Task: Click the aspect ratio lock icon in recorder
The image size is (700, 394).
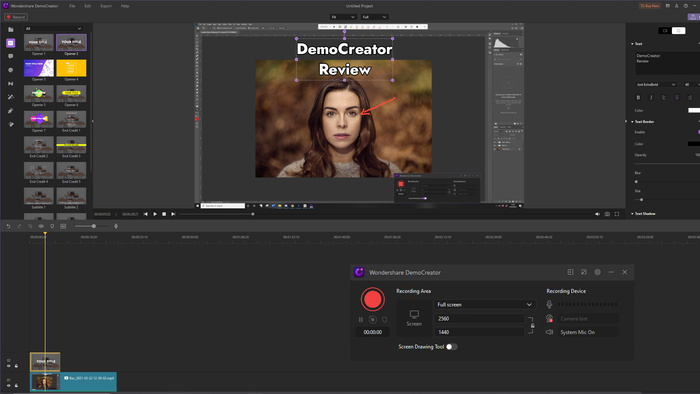Action: [x=532, y=325]
